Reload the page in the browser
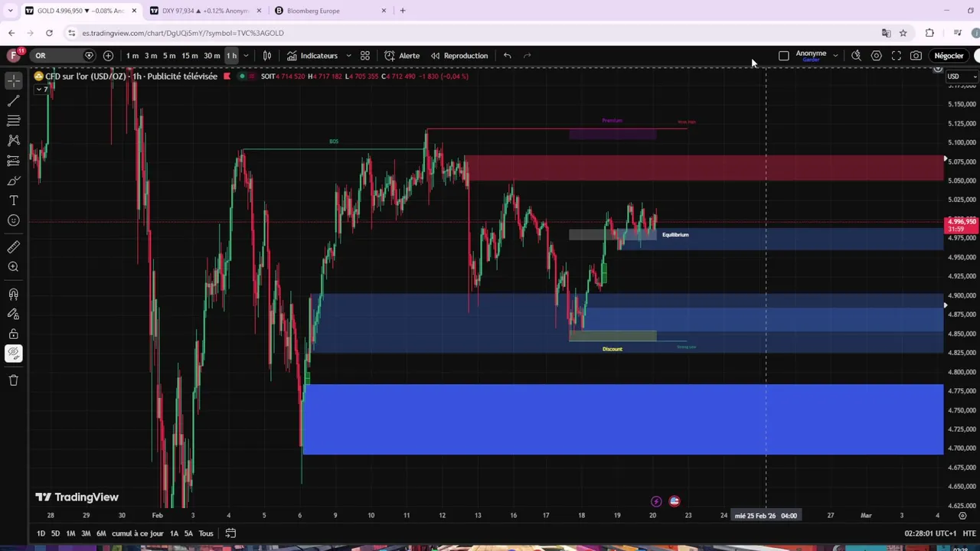The height and width of the screenshot is (551, 980). [x=49, y=33]
